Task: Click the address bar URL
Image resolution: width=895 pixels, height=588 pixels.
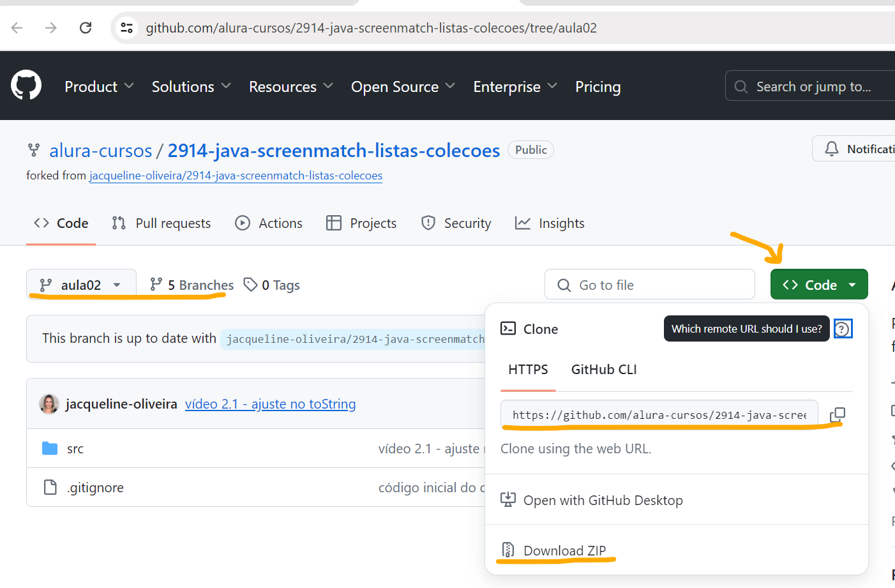Action: [x=371, y=28]
